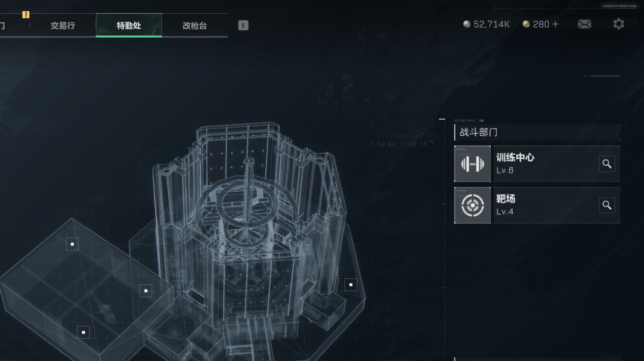Image resolution: width=644 pixels, height=361 pixels.
Task: Inspect 训练中心 with its magnifier icon
Action: (606, 164)
